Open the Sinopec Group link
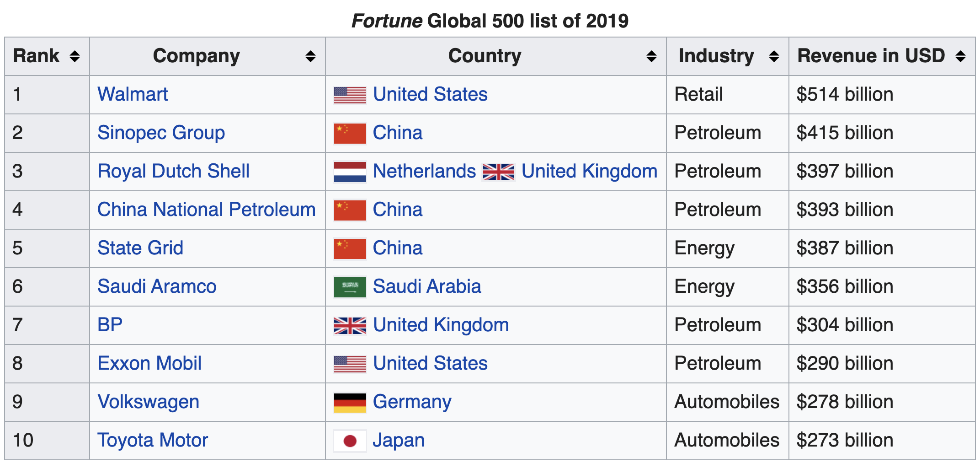This screenshot has width=980, height=463. pyautogui.click(x=161, y=133)
